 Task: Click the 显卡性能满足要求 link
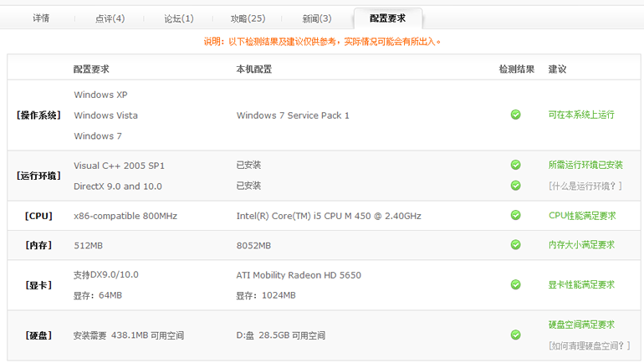[x=581, y=285]
